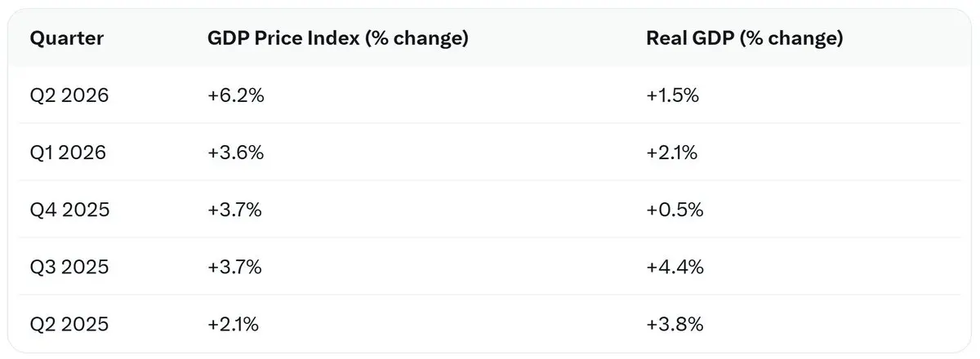
Task: Select the +2.1% price index for Q2 2025
Action: click(x=234, y=324)
